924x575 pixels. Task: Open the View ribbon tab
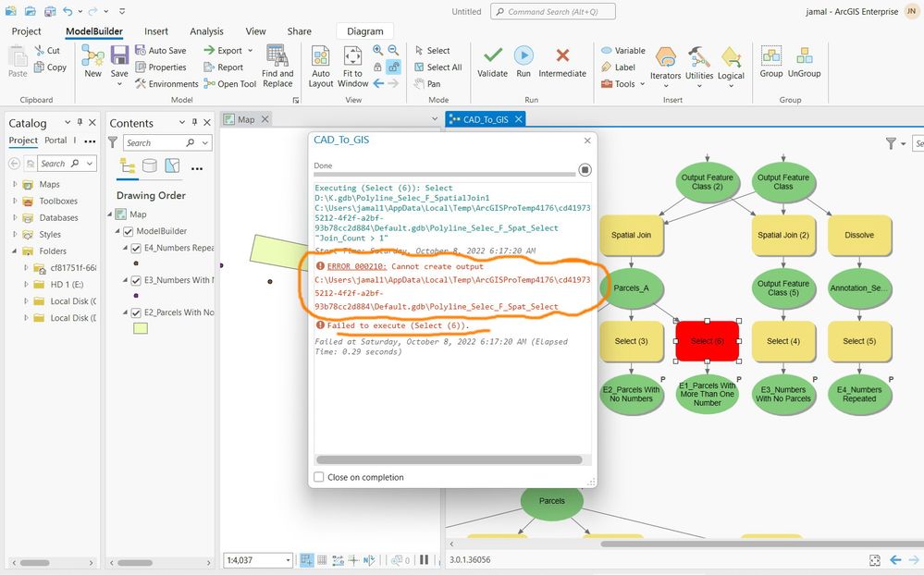tap(256, 31)
